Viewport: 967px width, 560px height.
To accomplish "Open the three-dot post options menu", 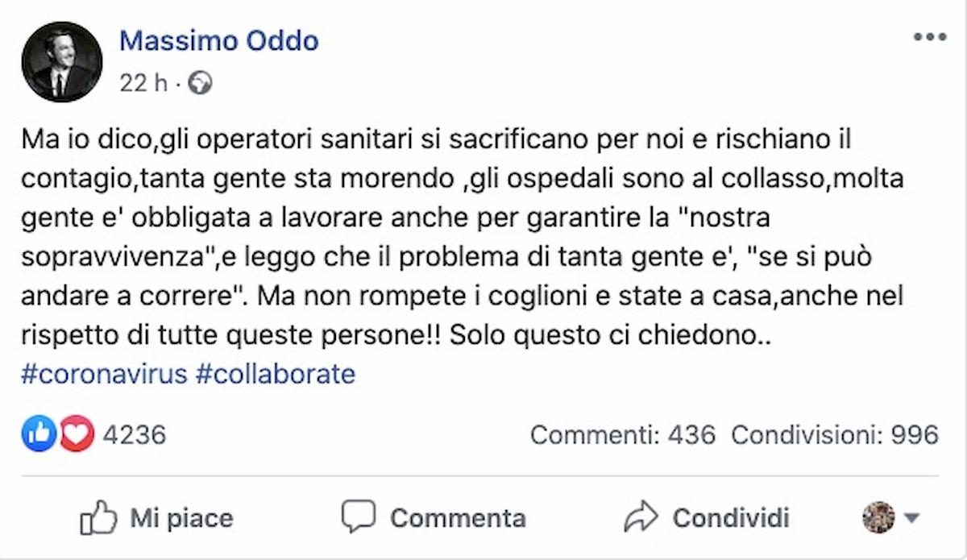I will tap(932, 35).
